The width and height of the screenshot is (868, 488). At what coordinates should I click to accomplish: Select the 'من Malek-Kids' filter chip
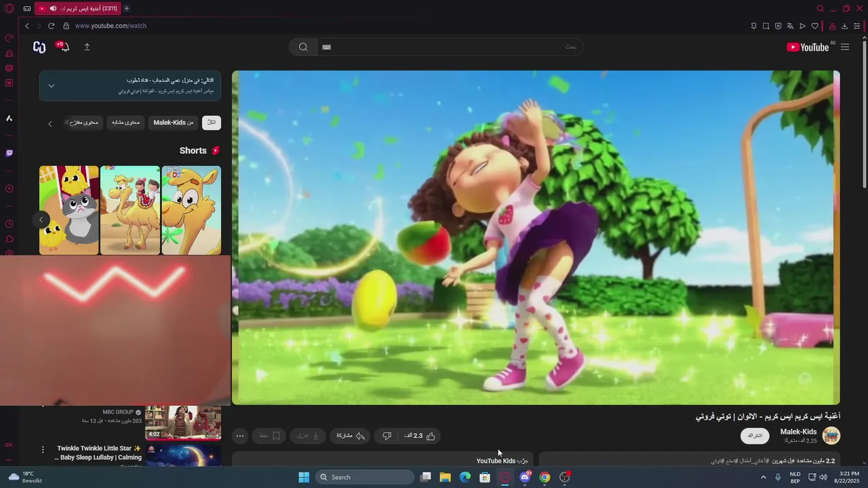point(173,123)
